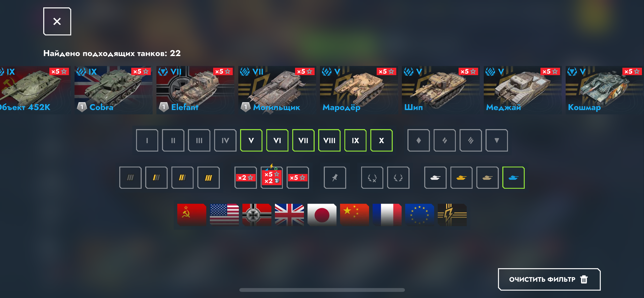Screen dimensions: 644x298
Task: Toggle the ×2 star bonus filter
Action: click(x=245, y=178)
